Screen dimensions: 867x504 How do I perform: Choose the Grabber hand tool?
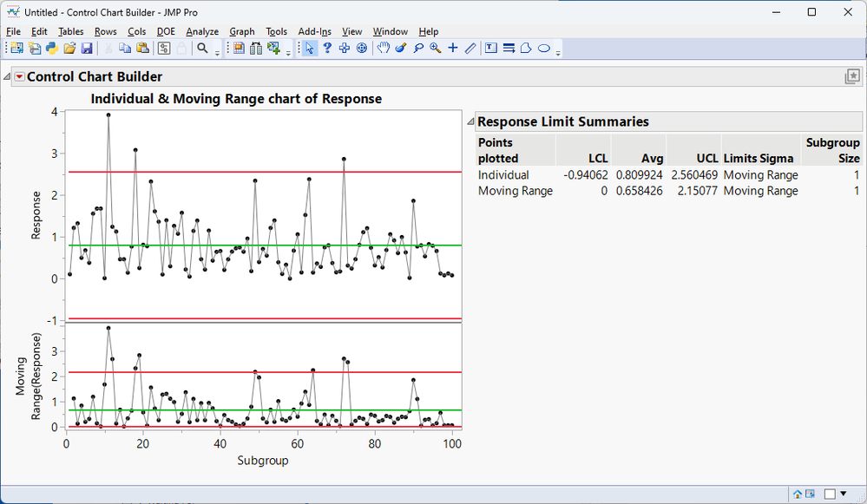[x=383, y=49]
